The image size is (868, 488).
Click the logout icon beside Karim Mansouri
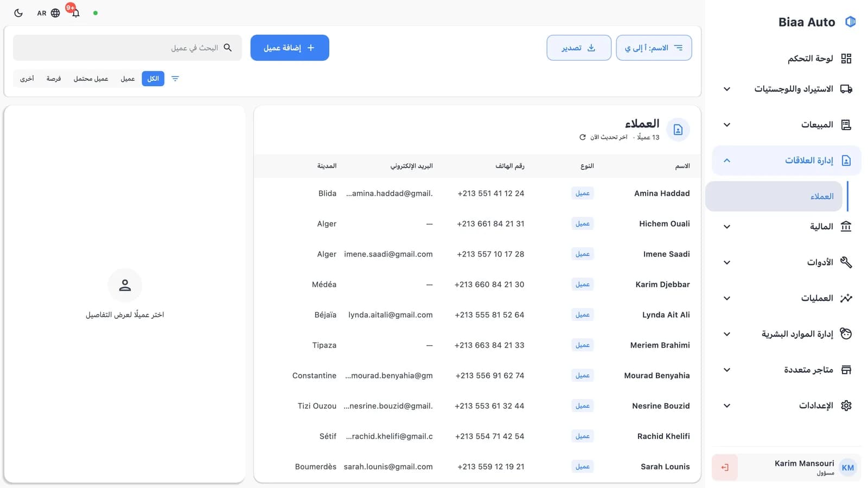pos(725,467)
